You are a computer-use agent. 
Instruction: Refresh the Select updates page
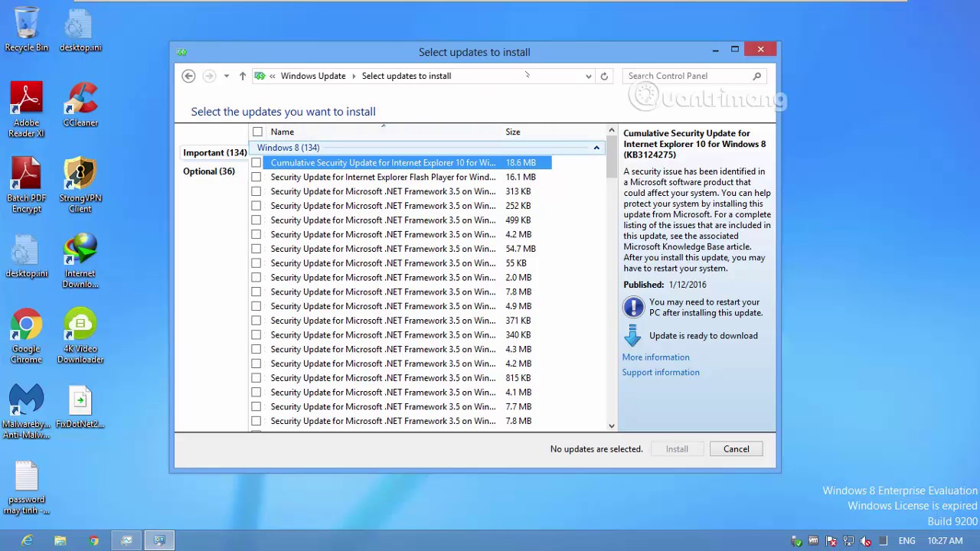pyautogui.click(x=604, y=76)
